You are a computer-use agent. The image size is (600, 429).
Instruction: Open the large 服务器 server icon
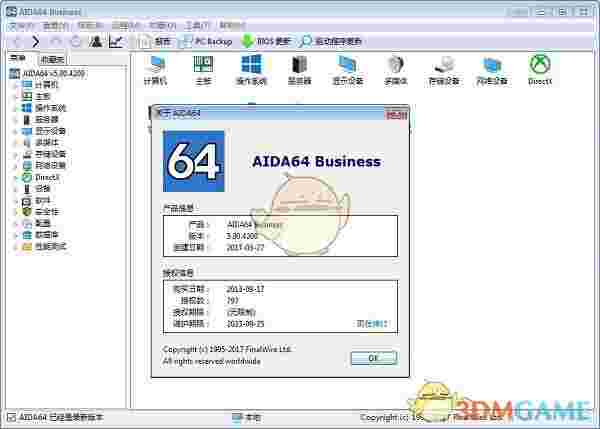[300, 70]
